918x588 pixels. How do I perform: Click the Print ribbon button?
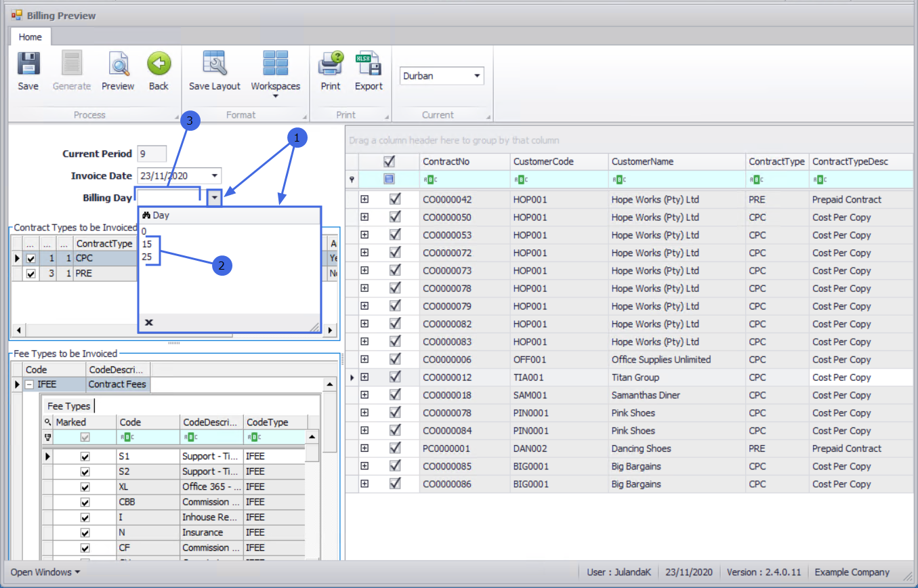(x=331, y=71)
